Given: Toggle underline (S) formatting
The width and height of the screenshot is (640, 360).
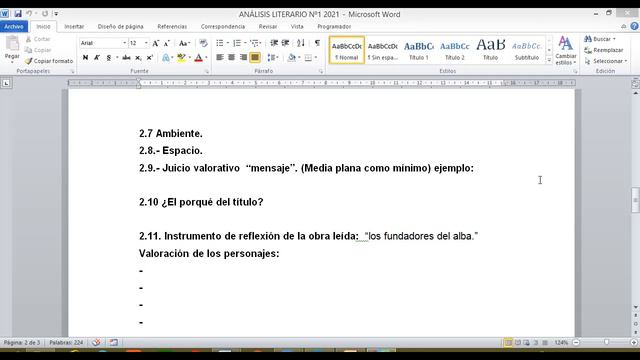Looking at the screenshot, I should 109,58.
